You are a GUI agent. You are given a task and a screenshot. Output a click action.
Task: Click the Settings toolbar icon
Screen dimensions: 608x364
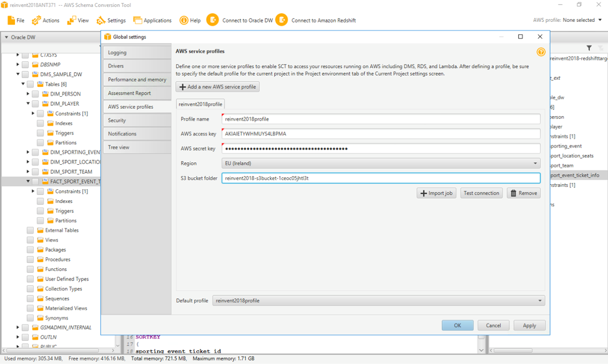pos(101,20)
